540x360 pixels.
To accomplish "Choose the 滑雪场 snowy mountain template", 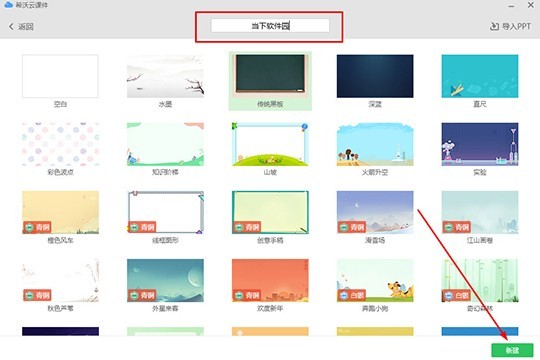I will pos(375,212).
